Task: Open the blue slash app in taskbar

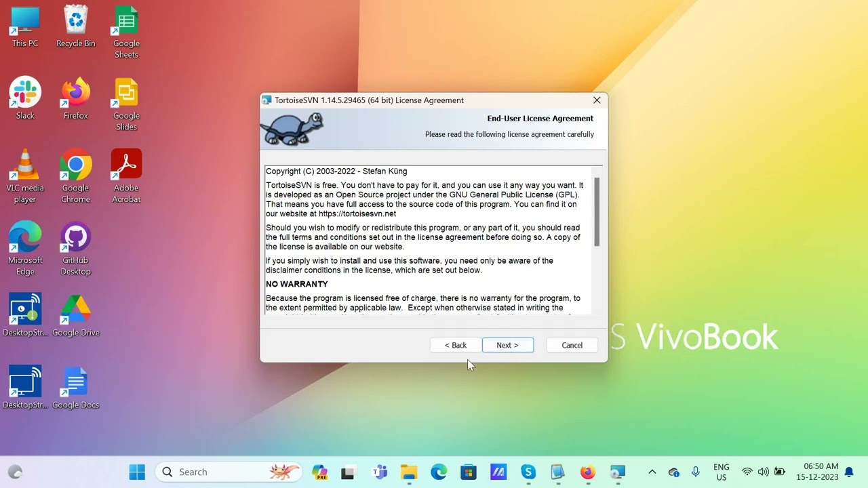Action: (x=498, y=472)
